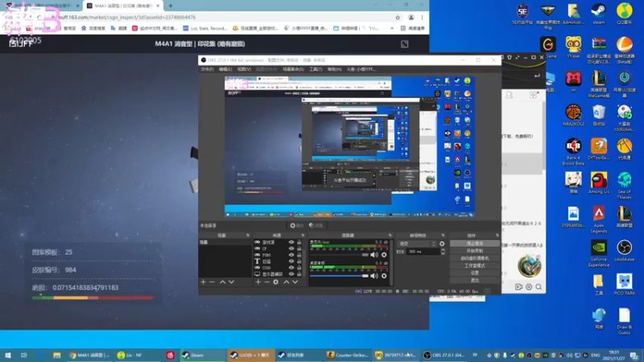
Task: Move the selected source up with the arrow
Action: click(287, 282)
